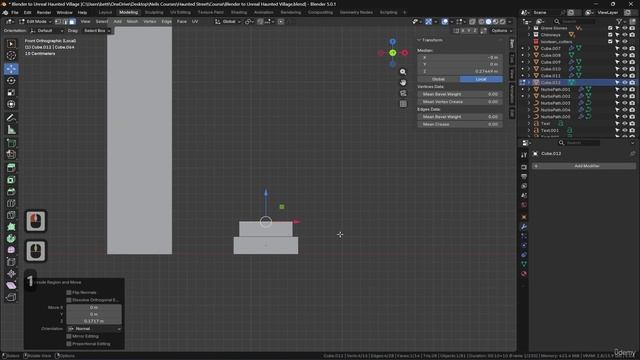
Task: Open the Mesh menu in viewport header
Action: (x=132, y=22)
